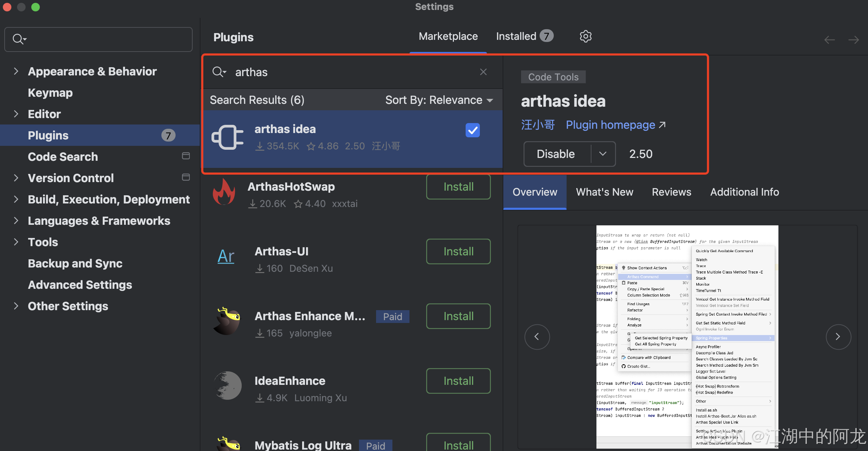Viewport: 868px width, 451px height.
Task: Open the Disable button dropdown arrow
Action: tap(602, 154)
